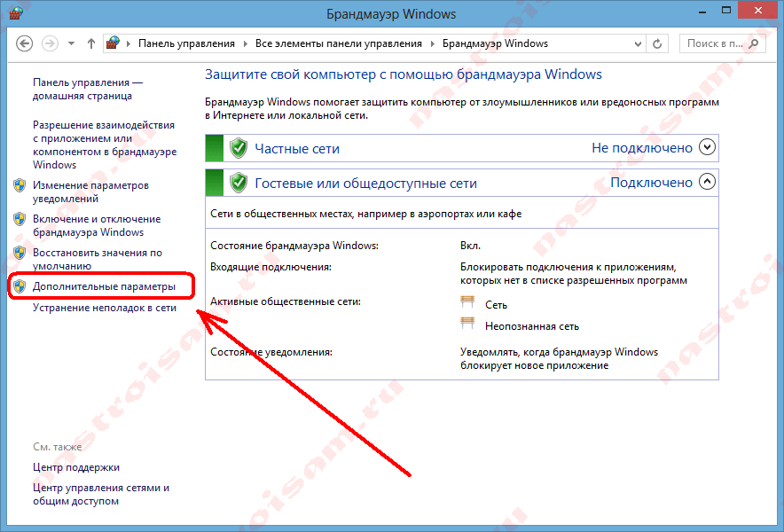The width and height of the screenshot is (784, 532).
Task: Open 'Разрешение взаимодействия с приложением' link
Action: tap(105, 145)
